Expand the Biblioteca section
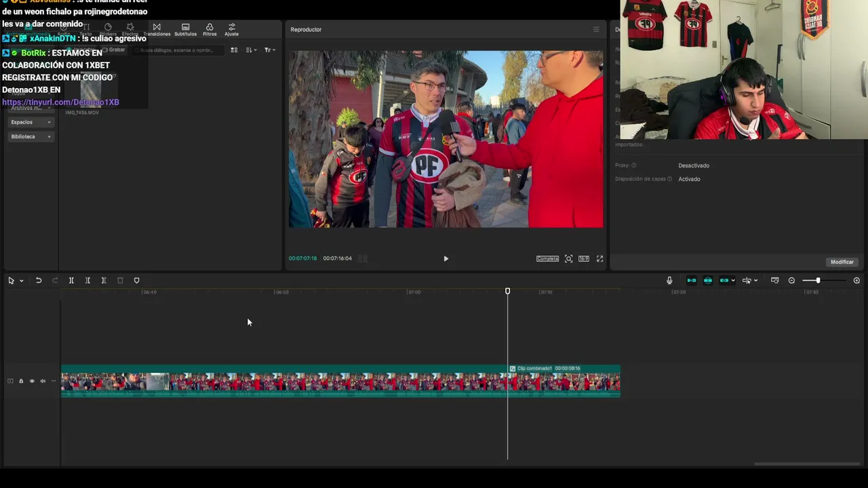The width and height of the screenshot is (868, 488). [x=31, y=136]
